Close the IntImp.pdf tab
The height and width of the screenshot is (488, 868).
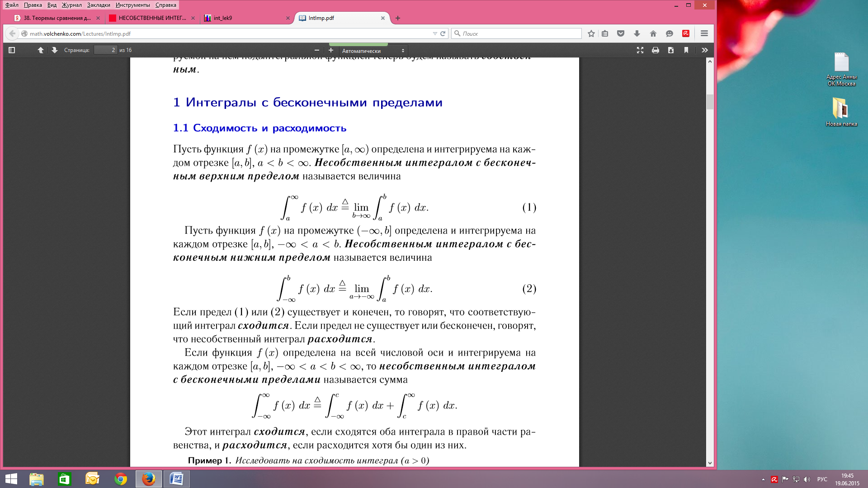click(383, 18)
